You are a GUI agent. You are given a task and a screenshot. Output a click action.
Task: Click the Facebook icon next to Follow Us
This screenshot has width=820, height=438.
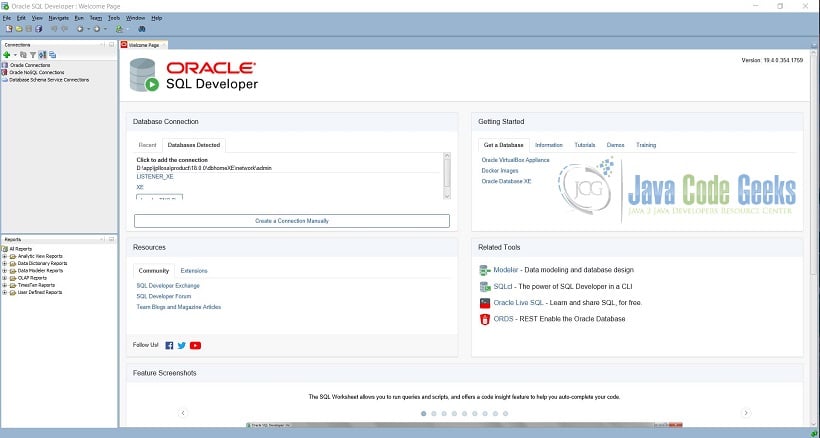pos(169,345)
